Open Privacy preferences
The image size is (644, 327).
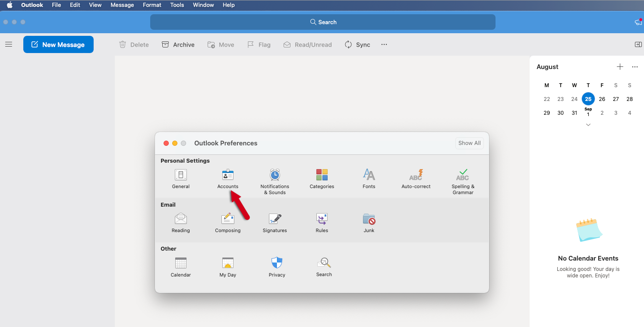(277, 267)
